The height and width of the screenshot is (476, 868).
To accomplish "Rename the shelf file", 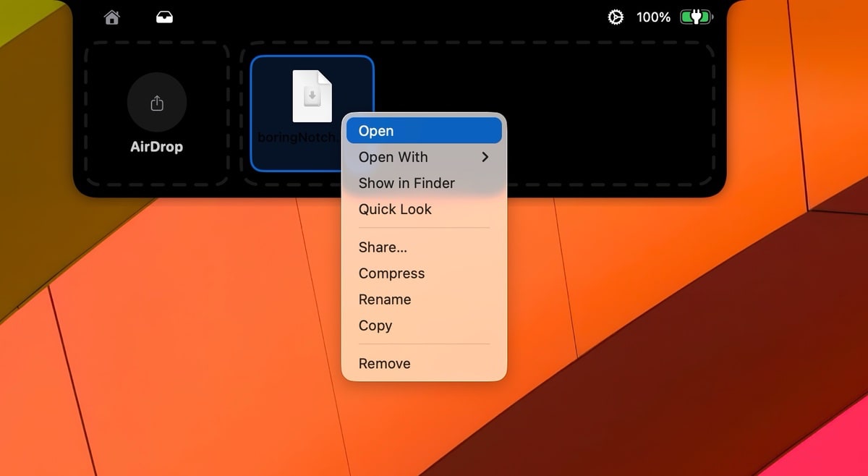I will click(385, 299).
